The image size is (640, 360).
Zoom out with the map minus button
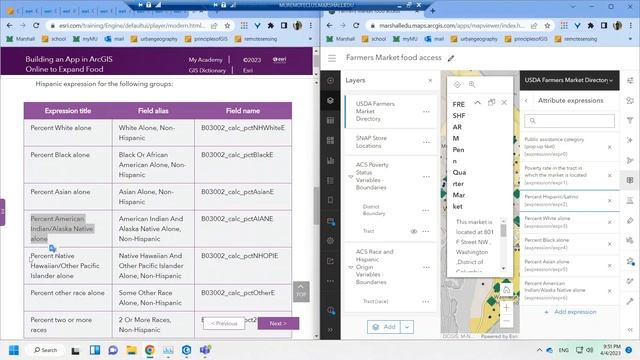coord(506,321)
